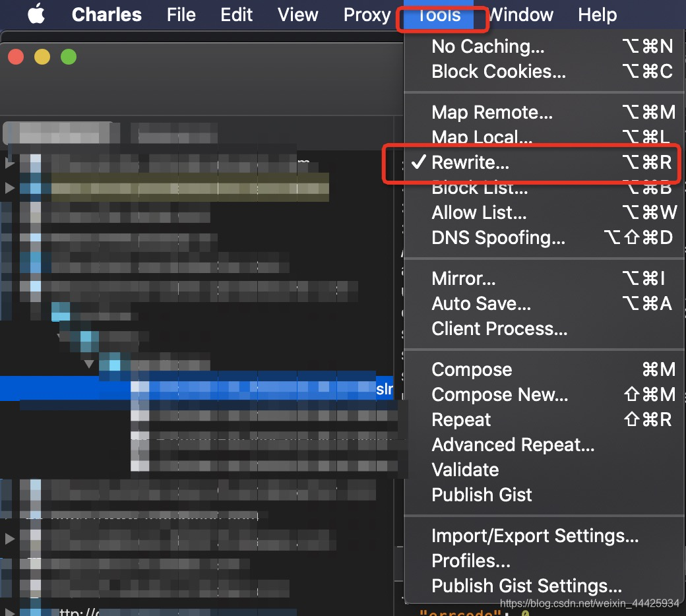Close the open Tools menu
This screenshot has height=616, width=686.
(x=439, y=15)
